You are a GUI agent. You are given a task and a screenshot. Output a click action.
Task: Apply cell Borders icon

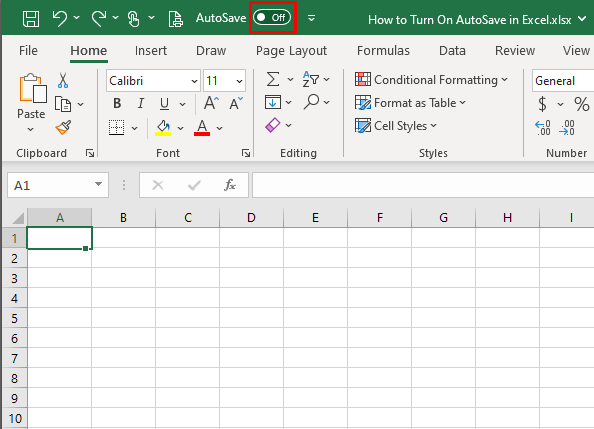point(116,128)
